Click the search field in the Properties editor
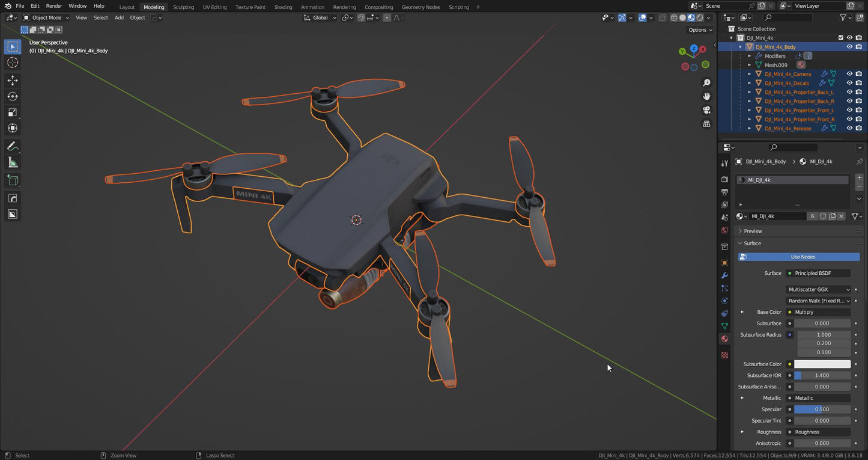Screen dimensions: 868x460 pyautogui.click(x=792, y=147)
